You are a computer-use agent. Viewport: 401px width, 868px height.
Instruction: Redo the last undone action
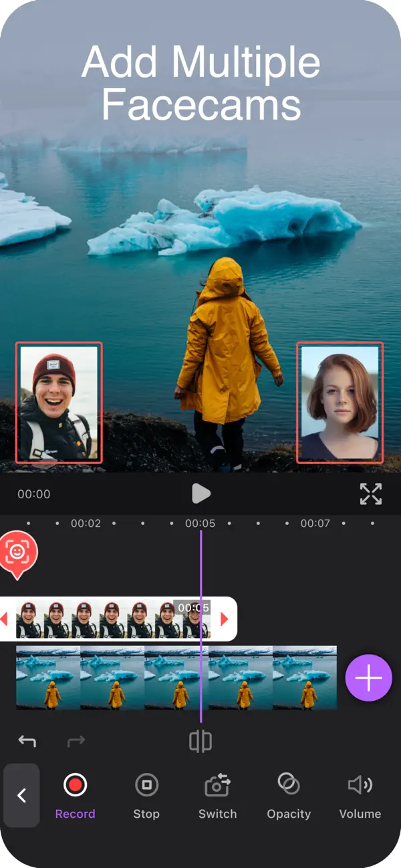point(76,741)
